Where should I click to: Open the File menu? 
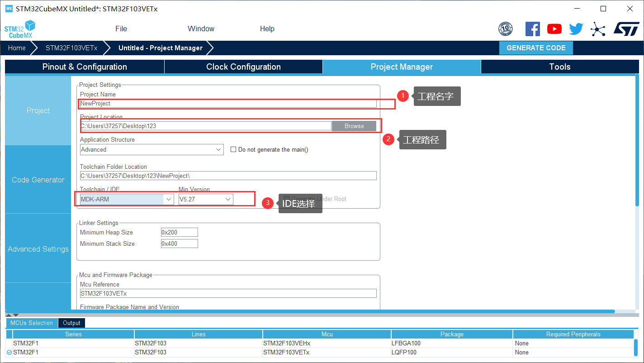point(121,29)
